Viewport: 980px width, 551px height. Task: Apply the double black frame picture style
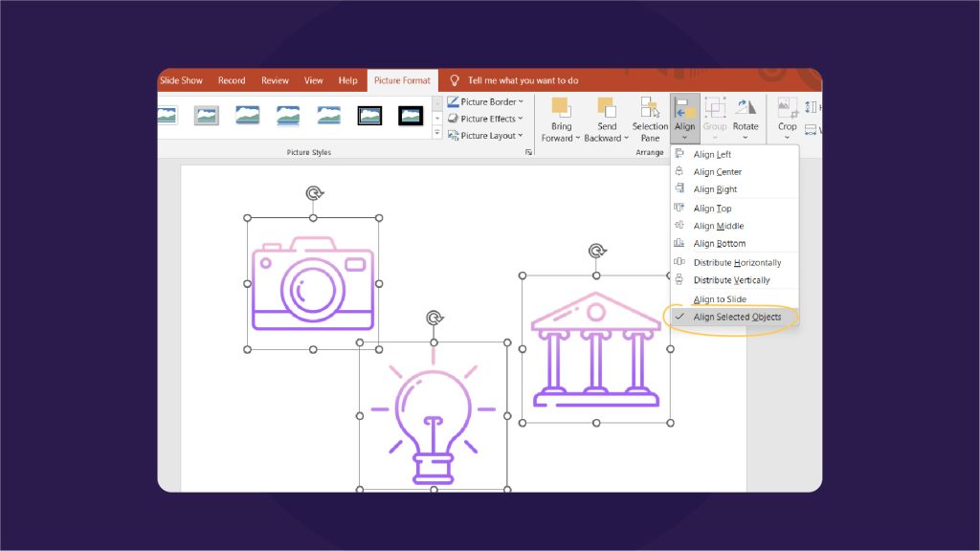point(369,116)
